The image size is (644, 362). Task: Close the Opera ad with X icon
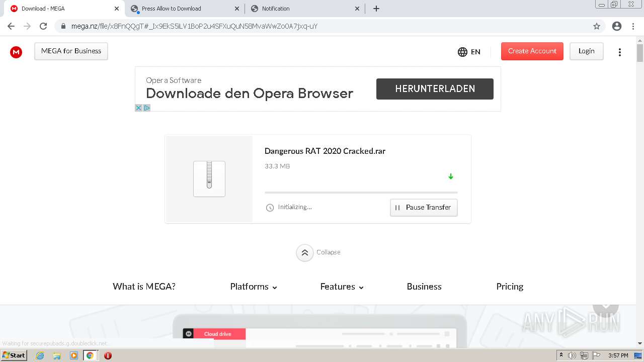[139, 108]
